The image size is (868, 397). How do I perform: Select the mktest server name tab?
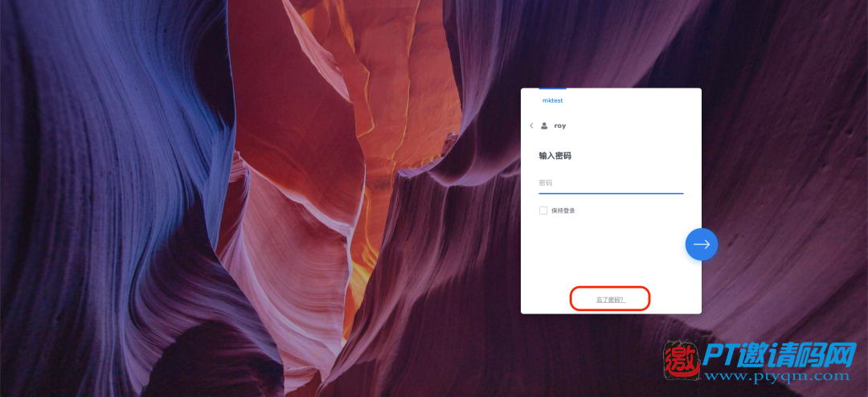pyautogui.click(x=552, y=100)
